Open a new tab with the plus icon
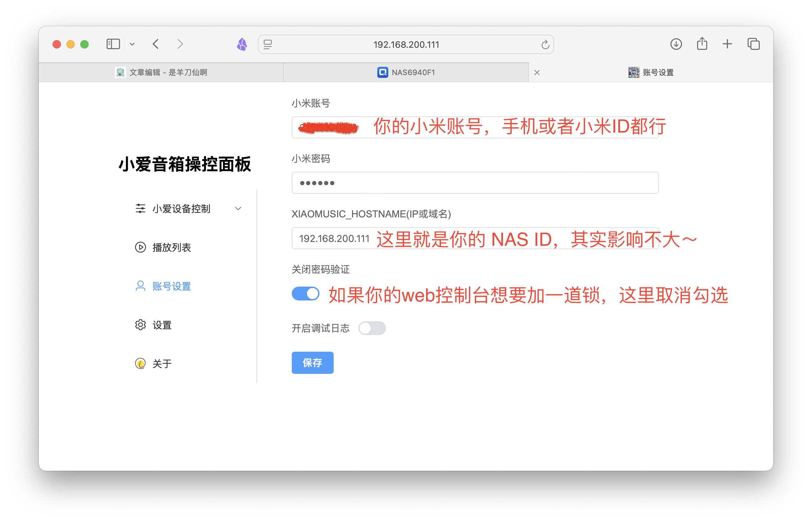 tap(727, 44)
